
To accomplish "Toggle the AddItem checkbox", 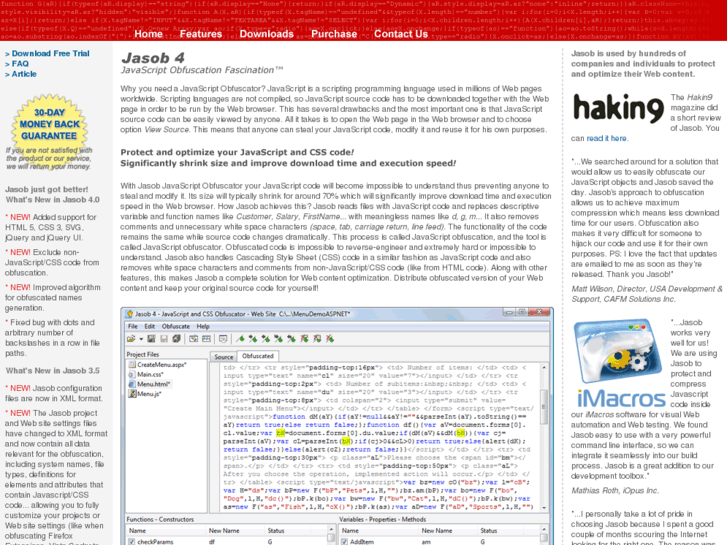I will (x=344, y=541).
